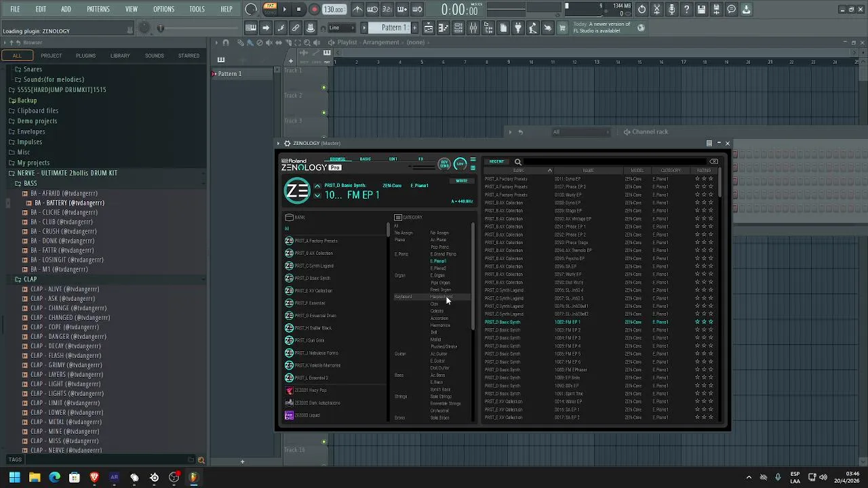
Task: Click the RECENT button in ZENOLOGY browser
Action: [497, 161]
